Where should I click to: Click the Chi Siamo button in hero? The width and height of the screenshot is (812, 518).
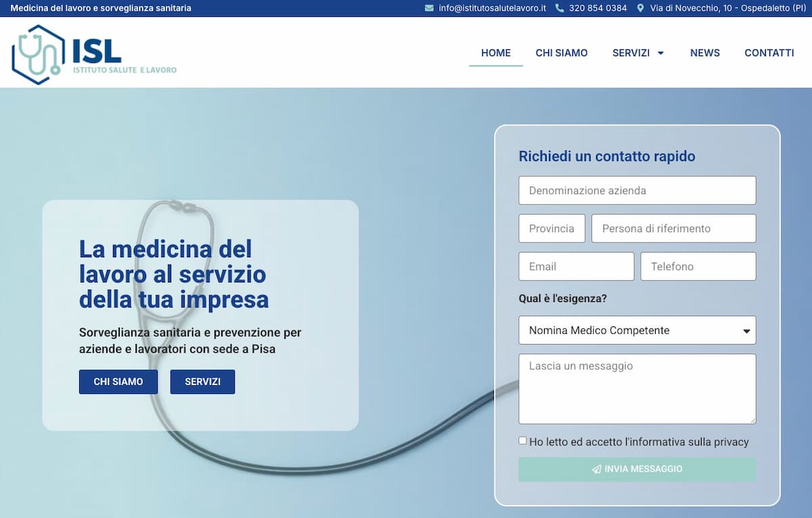tap(118, 382)
